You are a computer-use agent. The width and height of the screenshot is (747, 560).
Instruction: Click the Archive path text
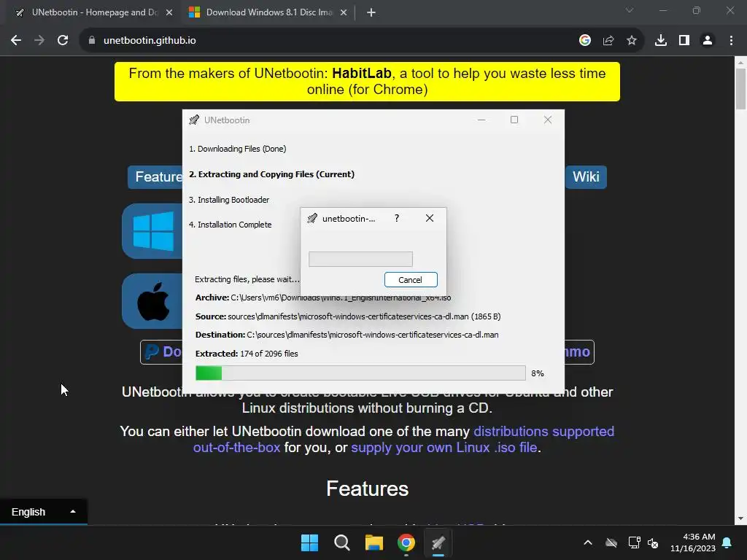(x=323, y=297)
